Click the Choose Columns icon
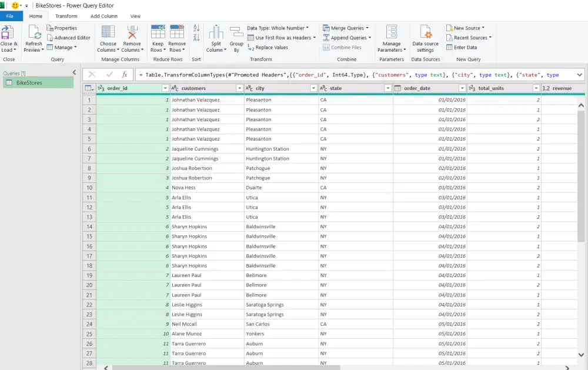Screen dimensions: 588x370 (x=108, y=32)
